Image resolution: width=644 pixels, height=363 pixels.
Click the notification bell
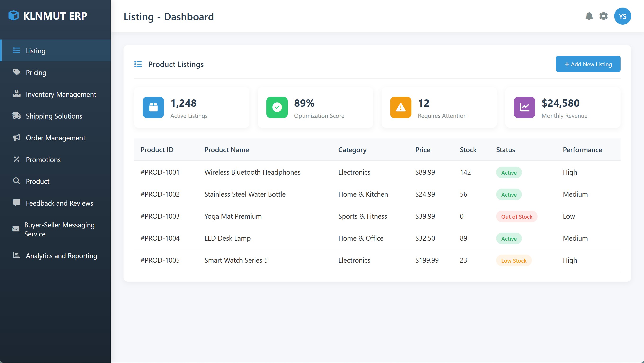pos(590,16)
